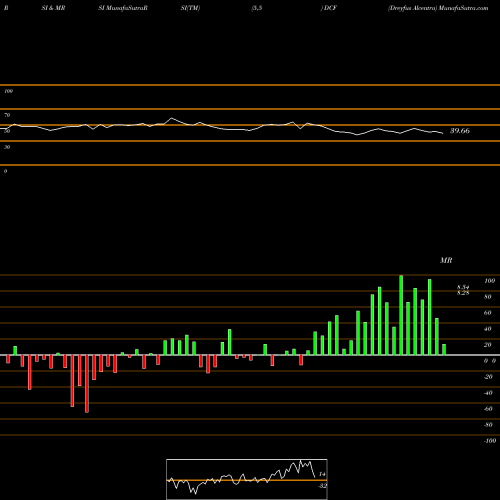Image resolution: width=500 pixels, height=500 pixels.
Task: Click the MR right axis label -20
Action: 488,377
